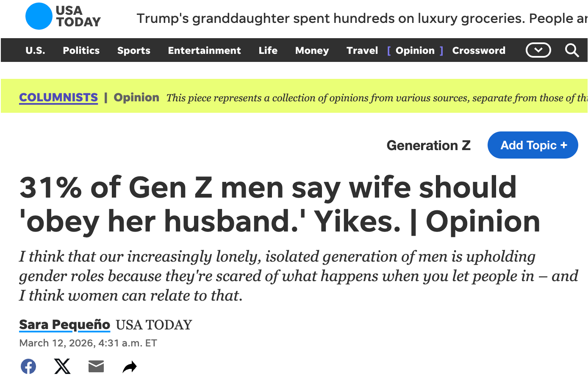Click the share arrow icon
The height and width of the screenshot is (385, 588).
tap(130, 367)
